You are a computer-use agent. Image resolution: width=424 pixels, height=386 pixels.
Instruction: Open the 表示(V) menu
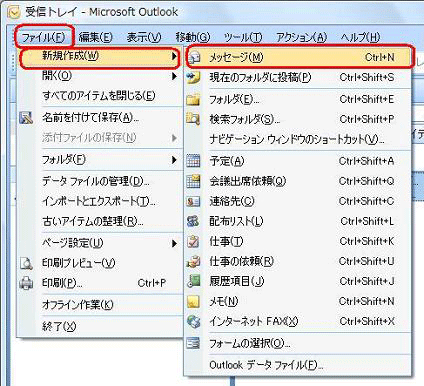(144, 37)
